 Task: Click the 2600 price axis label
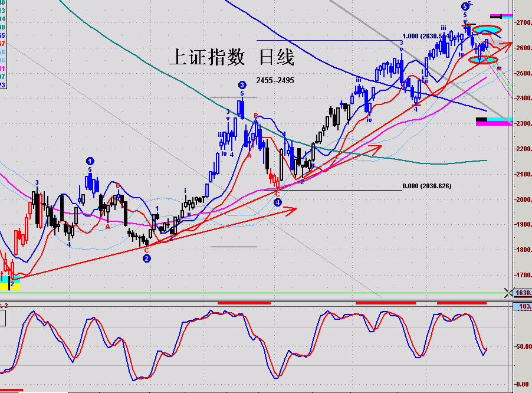524,48
